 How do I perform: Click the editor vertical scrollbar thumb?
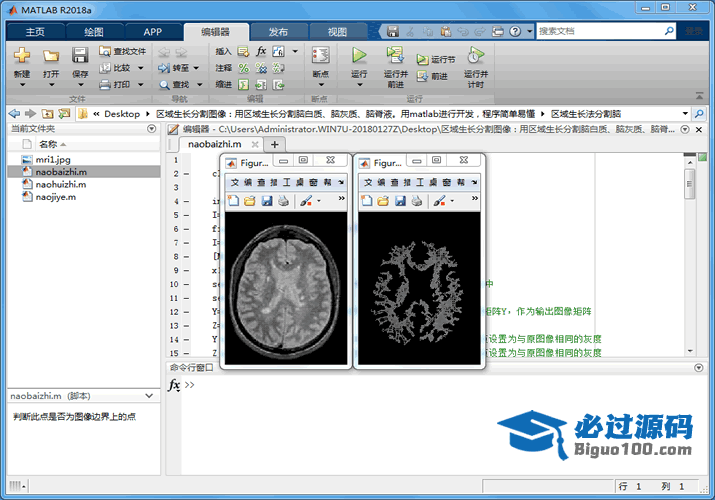pyautogui.click(x=689, y=184)
